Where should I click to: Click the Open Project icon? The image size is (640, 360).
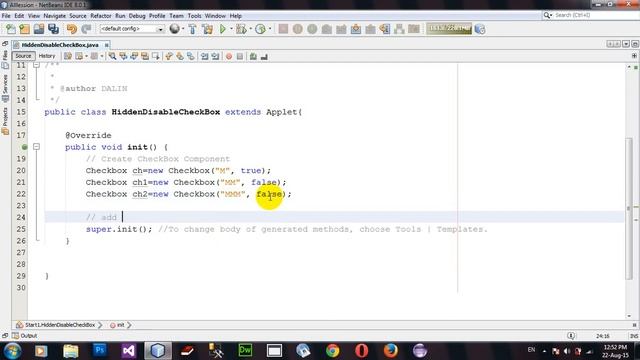39,29
